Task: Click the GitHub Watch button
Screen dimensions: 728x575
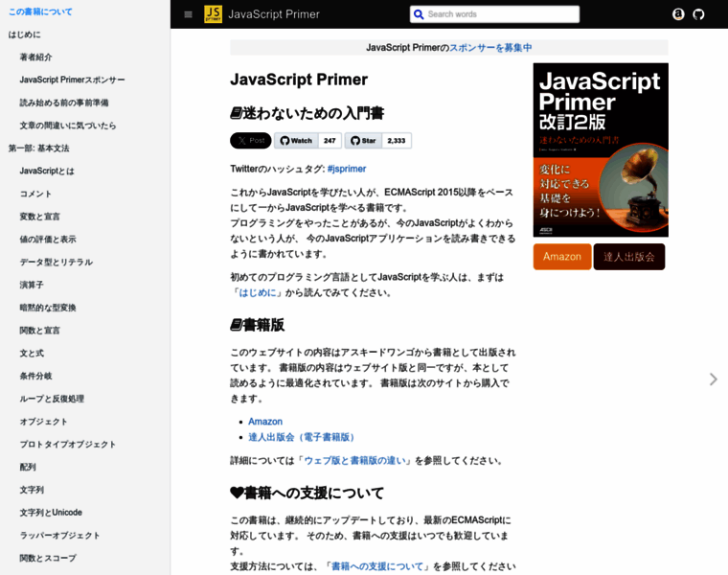Action: tap(296, 140)
